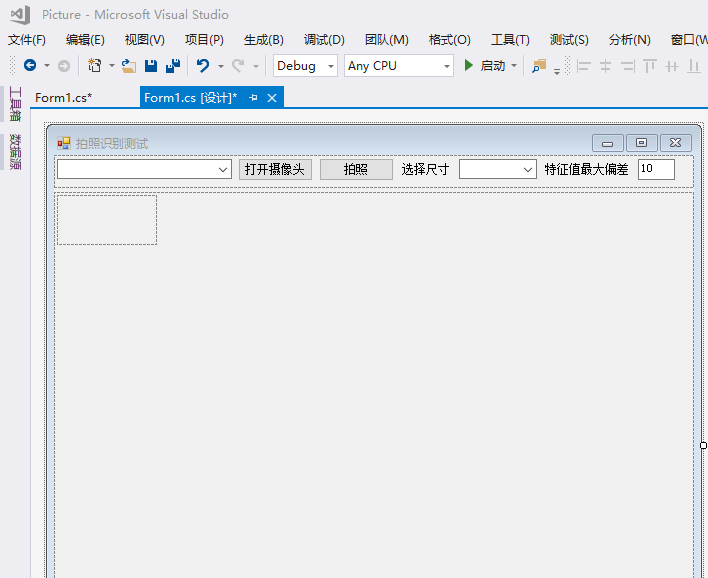Viewport: 708px width, 578px height.
Task: Open the 格式(O) menu
Action: 449,40
